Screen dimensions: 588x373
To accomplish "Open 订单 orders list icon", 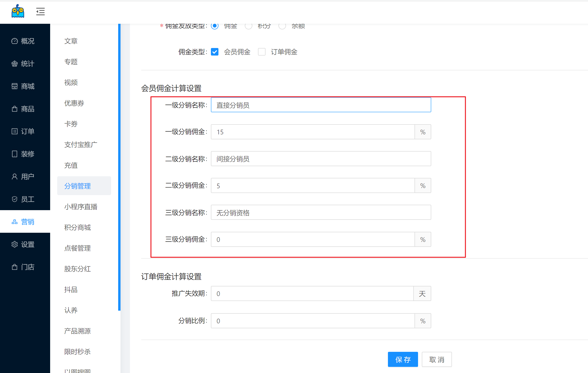I will (15, 131).
